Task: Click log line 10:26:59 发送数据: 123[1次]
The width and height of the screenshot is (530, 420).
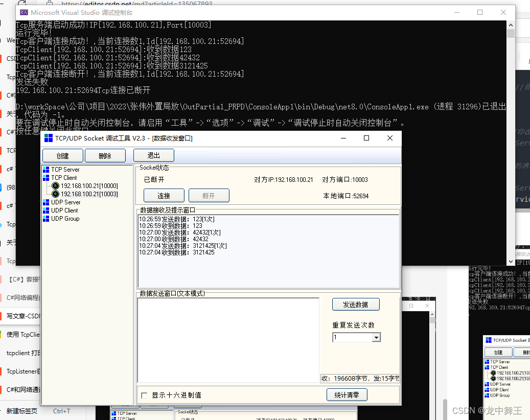Action: click(x=177, y=219)
